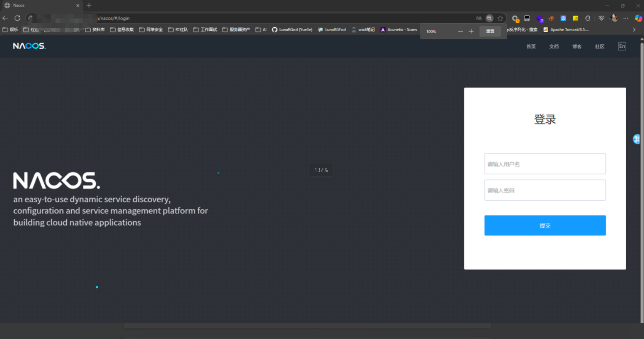The image size is (644, 339).
Task: Click the 100% zoom level text
Action: (431, 32)
